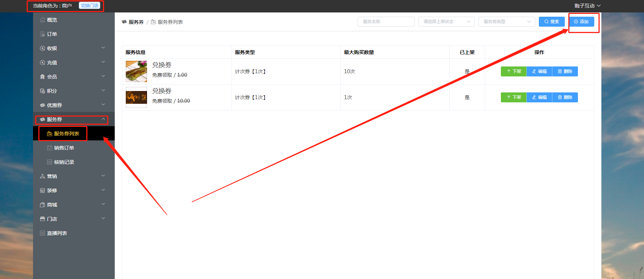Select 核销记录 submenu item
Viewport: 644px width, 279px height.
[74, 162]
